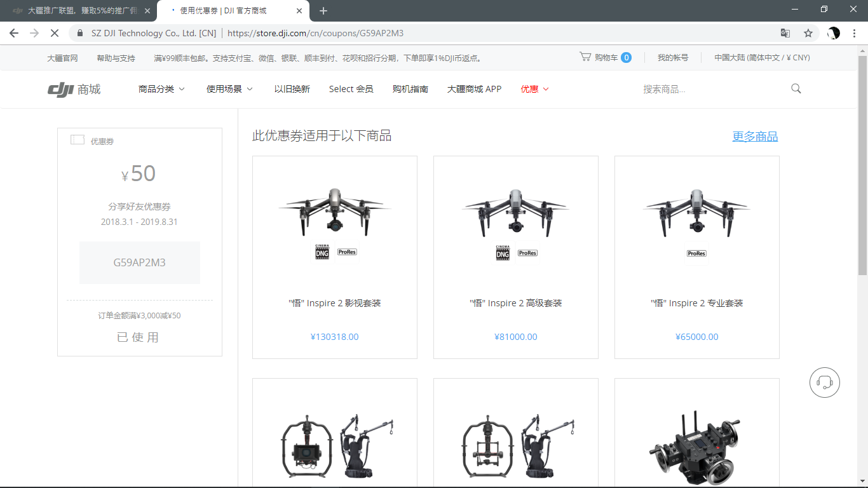Image resolution: width=868 pixels, height=488 pixels.
Task: Stop page loading with the X button
Action: tap(55, 33)
